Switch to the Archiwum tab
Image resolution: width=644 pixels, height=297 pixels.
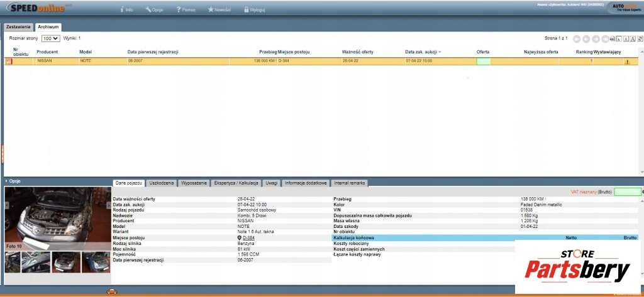[x=48, y=27]
